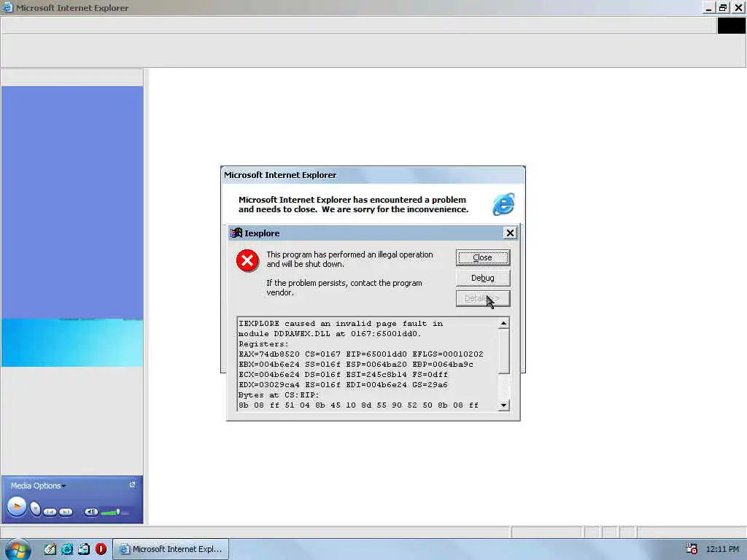Restore the Internet Explorer window with the restore button
The height and width of the screenshot is (560, 747).
pos(723,7)
